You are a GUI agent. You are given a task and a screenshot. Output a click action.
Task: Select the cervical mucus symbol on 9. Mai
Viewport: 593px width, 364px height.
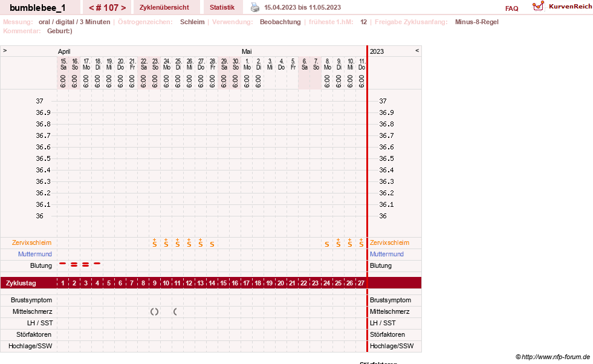pos(338,243)
